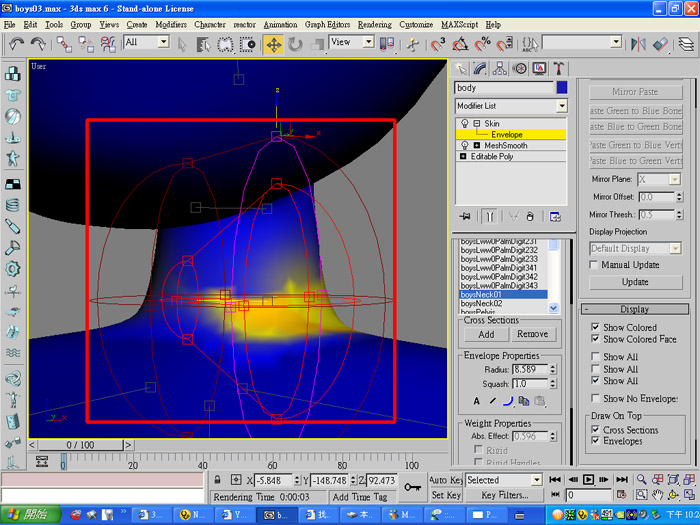Select the Select and Link tool

[64, 44]
